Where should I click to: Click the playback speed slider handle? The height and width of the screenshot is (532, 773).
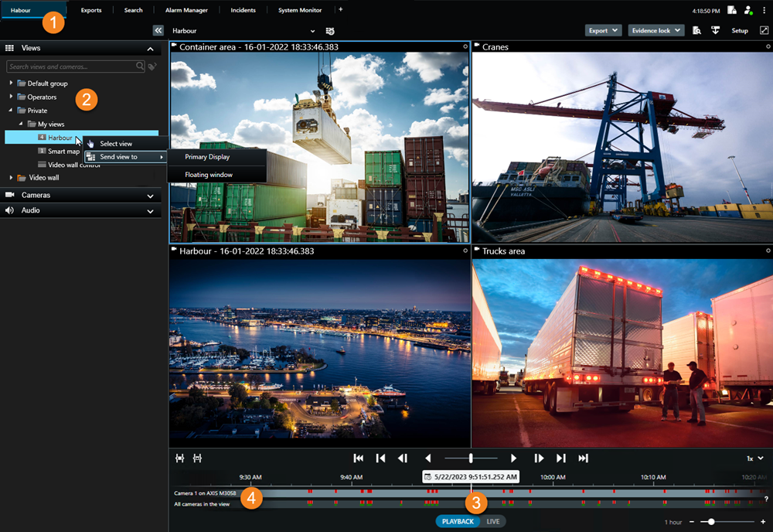coord(471,458)
